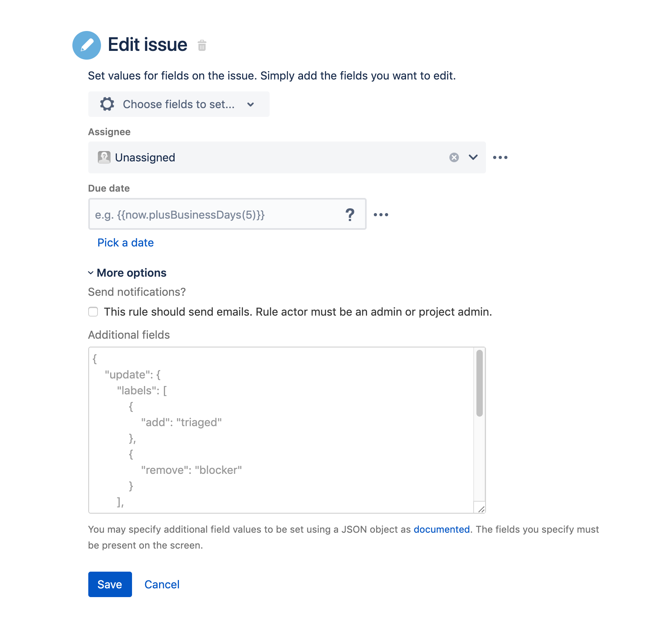This screenshot has width=649, height=644.
Task: Click the blue pencil Edit issue icon
Action: pyautogui.click(x=86, y=45)
